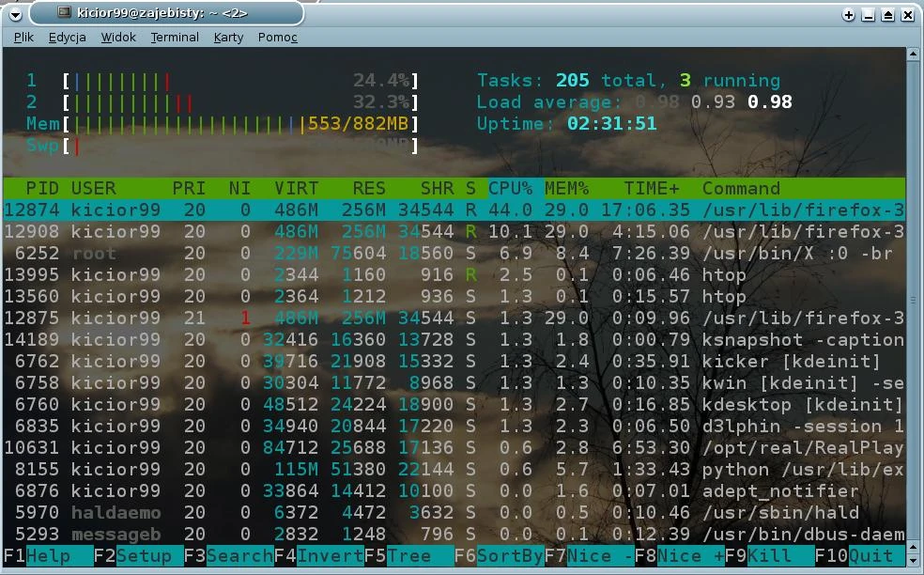Select htop process row PID 13560

tap(454, 296)
